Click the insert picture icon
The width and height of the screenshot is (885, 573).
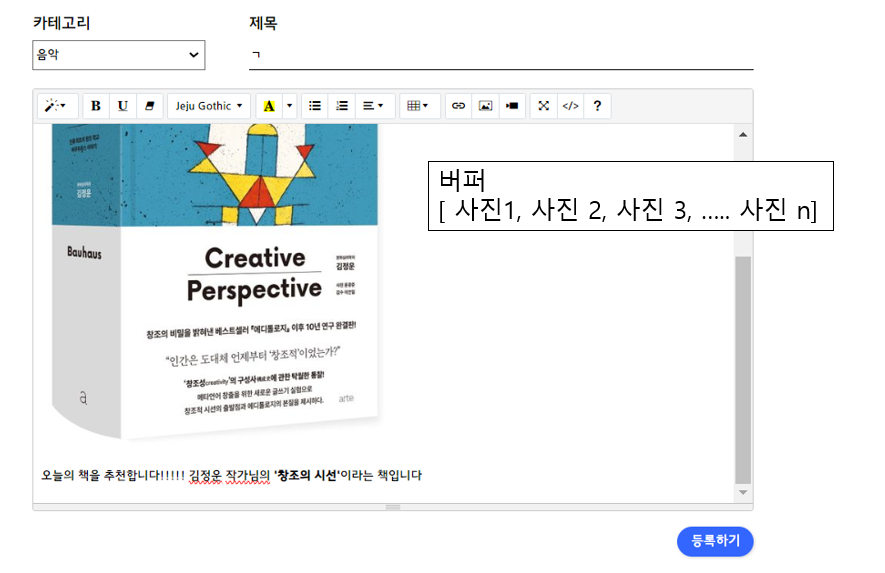(x=485, y=106)
